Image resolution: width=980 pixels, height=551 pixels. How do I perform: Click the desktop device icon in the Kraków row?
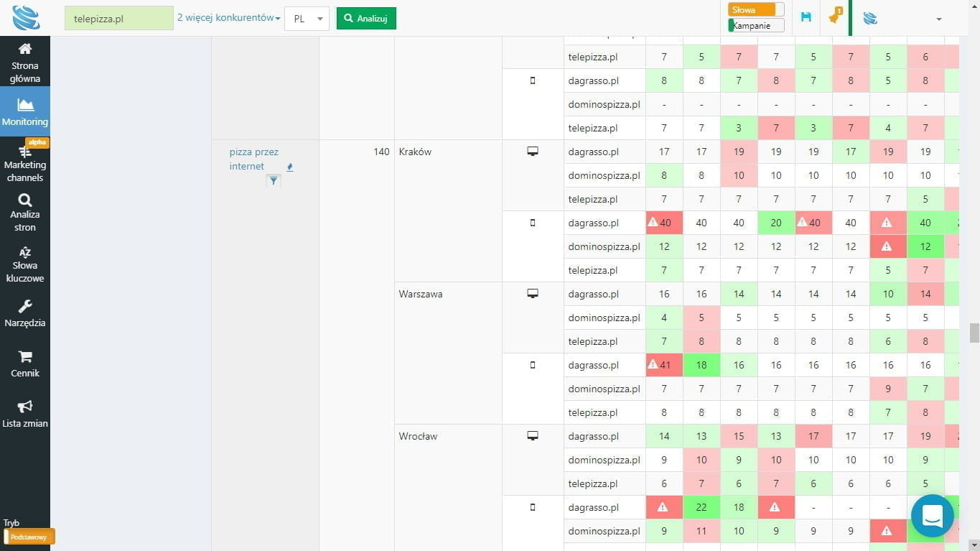click(x=532, y=152)
